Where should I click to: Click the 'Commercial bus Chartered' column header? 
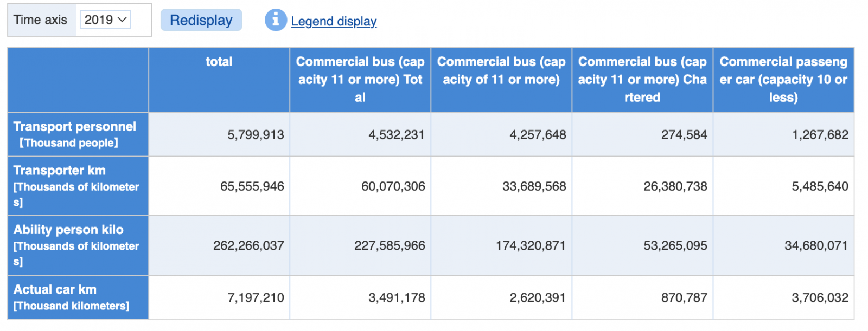(642, 80)
